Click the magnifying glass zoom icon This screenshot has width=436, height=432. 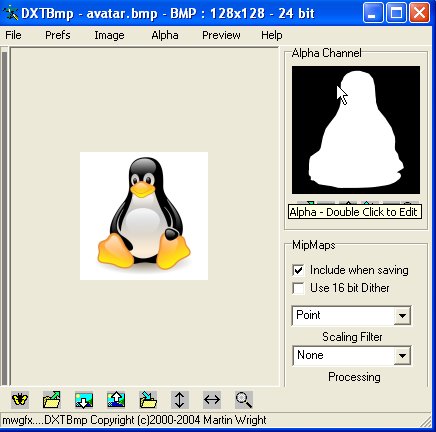pyautogui.click(x=244, y=399)
